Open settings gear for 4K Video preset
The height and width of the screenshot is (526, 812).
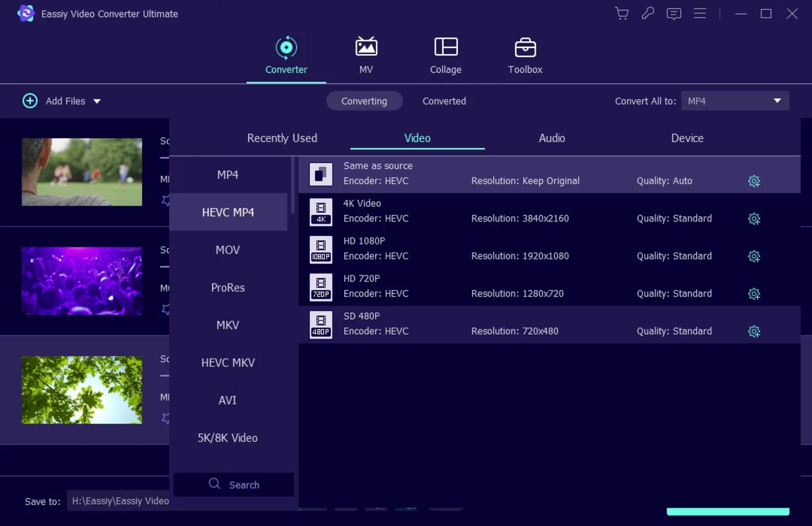pyautogui.click(x=754, y=219)
